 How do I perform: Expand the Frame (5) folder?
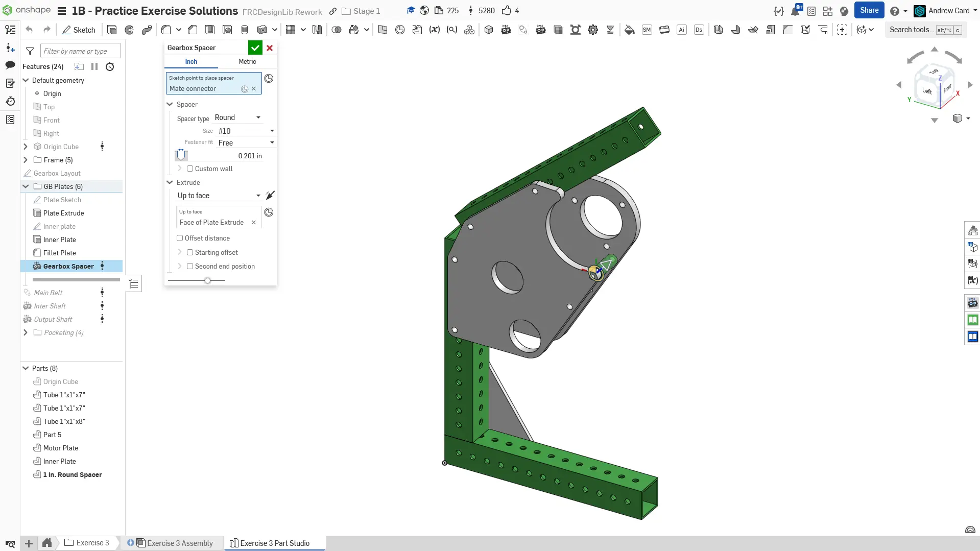coord(26,160)
